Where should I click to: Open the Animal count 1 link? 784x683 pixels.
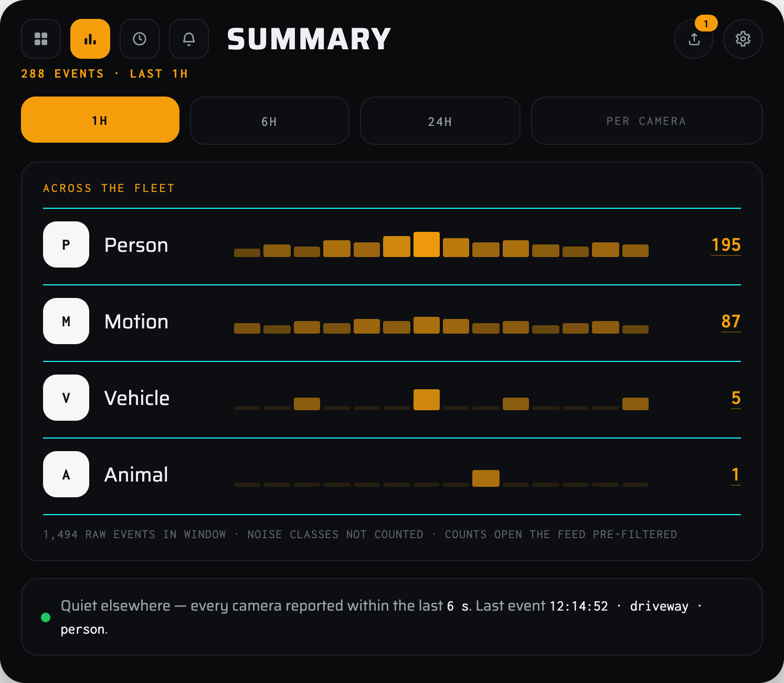click(x=736, y=475)
